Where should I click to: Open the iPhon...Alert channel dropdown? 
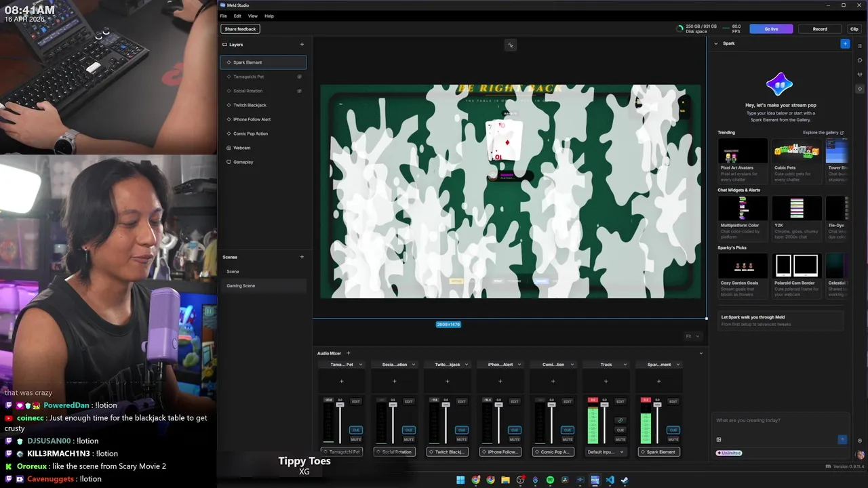(x=519, y=365)
